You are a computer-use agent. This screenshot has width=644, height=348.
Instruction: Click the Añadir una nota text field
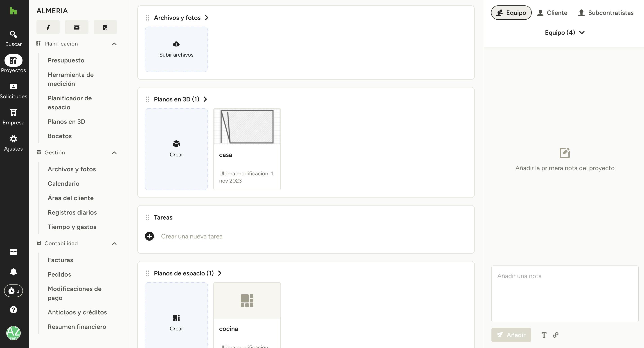click(x=565, y=293)
